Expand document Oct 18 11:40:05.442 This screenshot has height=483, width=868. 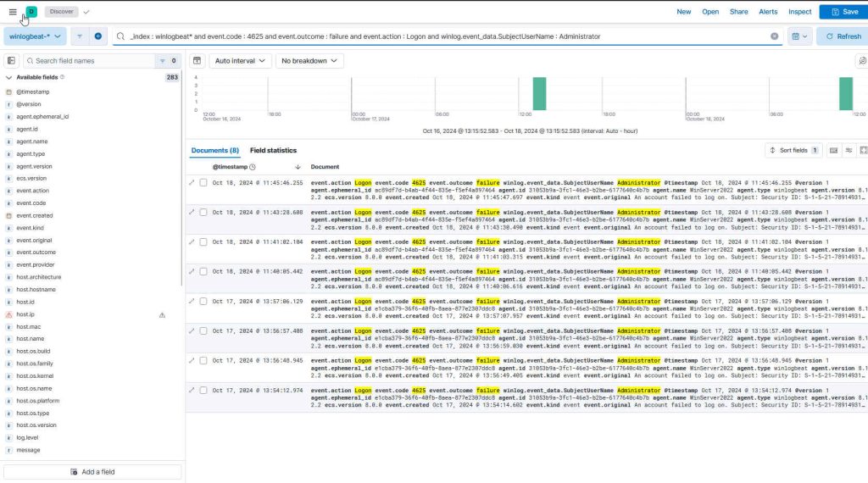pyautogui.click(x=192, y=272)
